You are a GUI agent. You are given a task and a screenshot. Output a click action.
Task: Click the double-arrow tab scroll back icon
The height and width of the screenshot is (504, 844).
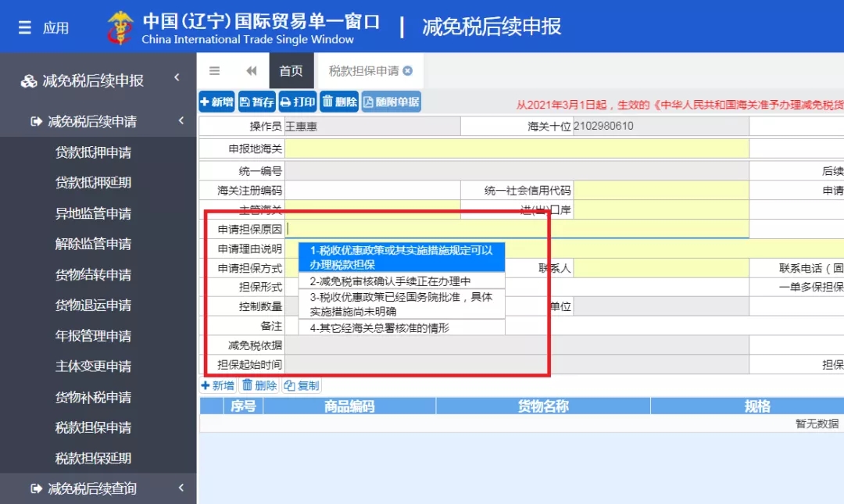point(251,71)
